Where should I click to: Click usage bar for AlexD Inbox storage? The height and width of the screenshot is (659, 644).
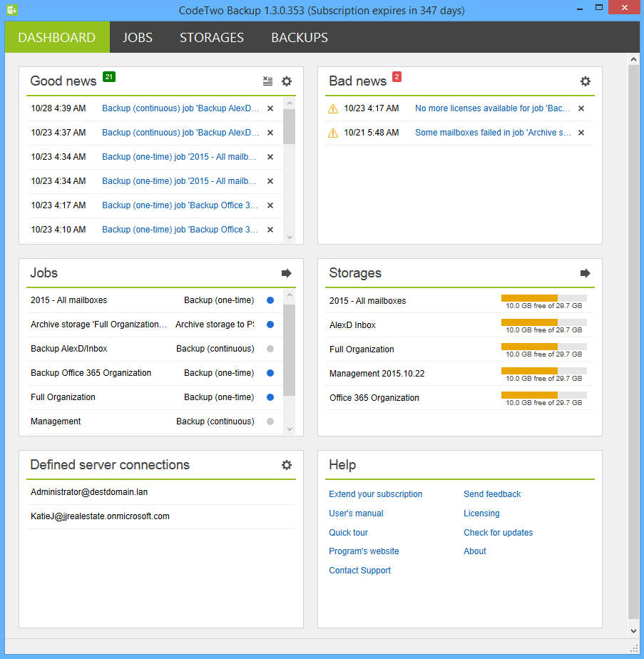544,322
